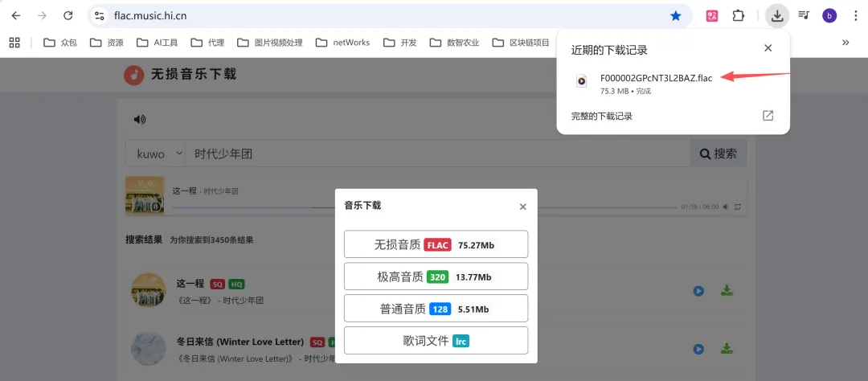The width and height of the screenshot is (868, 381).
Task: Click the 无损音乐下载 site title
Action: (194, 74)
